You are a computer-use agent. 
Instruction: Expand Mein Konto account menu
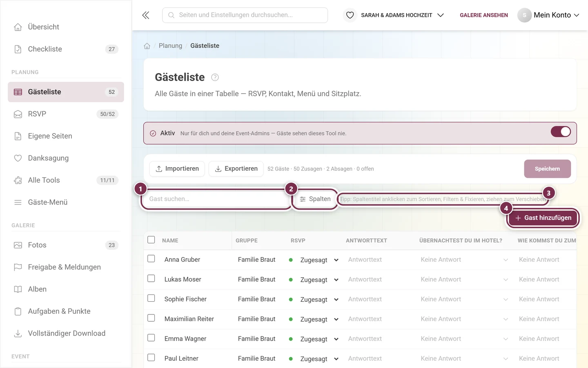click(x=548, y=15)
